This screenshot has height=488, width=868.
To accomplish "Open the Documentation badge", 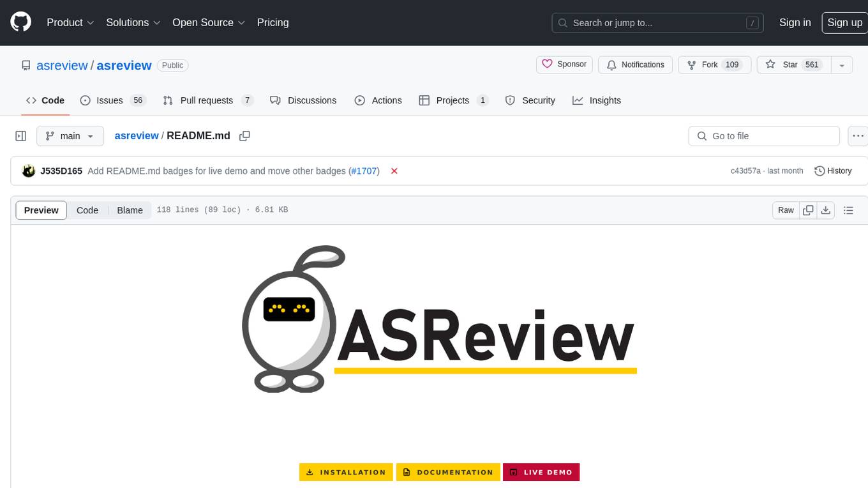I will coord(448,472).
